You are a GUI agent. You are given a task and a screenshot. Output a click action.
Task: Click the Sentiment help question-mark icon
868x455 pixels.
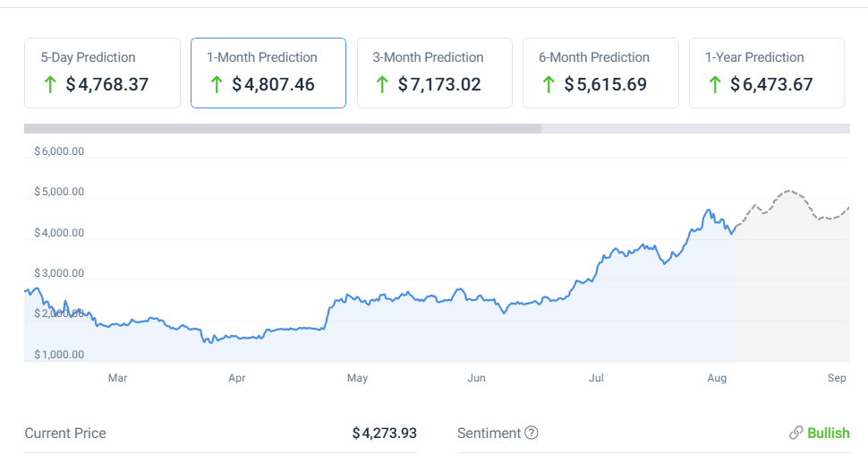(x=532, y=433)
